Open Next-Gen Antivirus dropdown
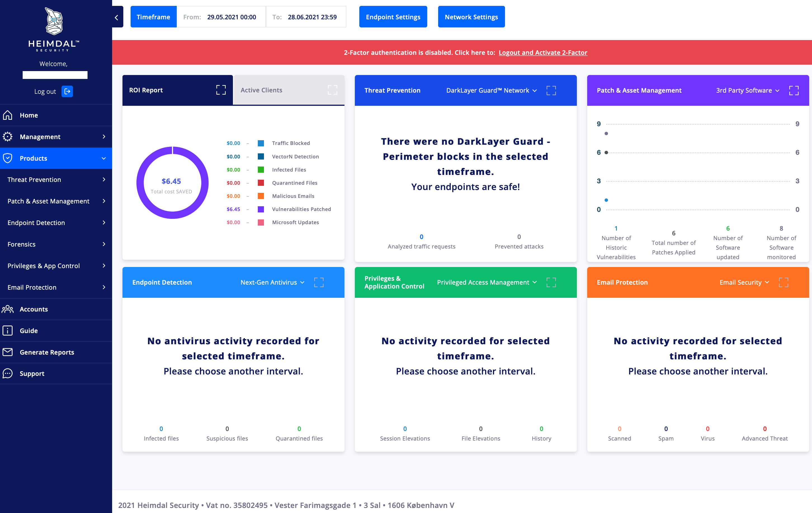This screenshot has height=513, width=812. tap(272, 282)
